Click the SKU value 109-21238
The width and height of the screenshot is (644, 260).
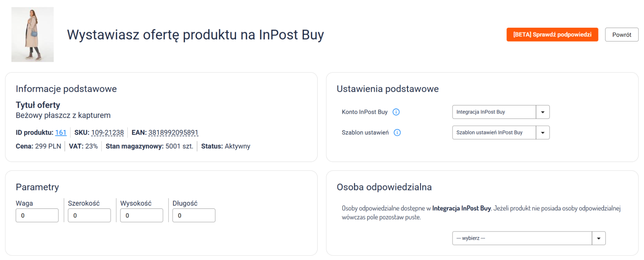[x=107, y=133]
